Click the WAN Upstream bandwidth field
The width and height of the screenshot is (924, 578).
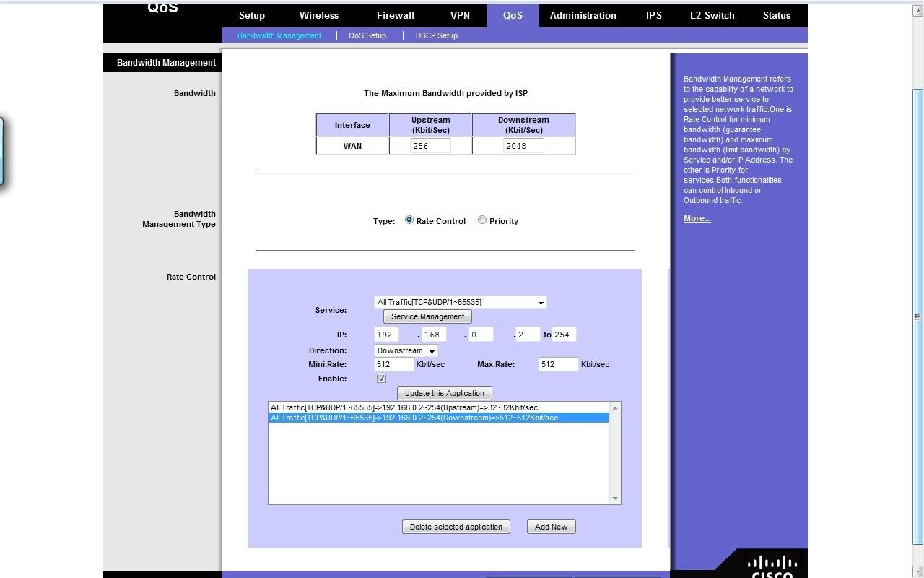point(430,146)
